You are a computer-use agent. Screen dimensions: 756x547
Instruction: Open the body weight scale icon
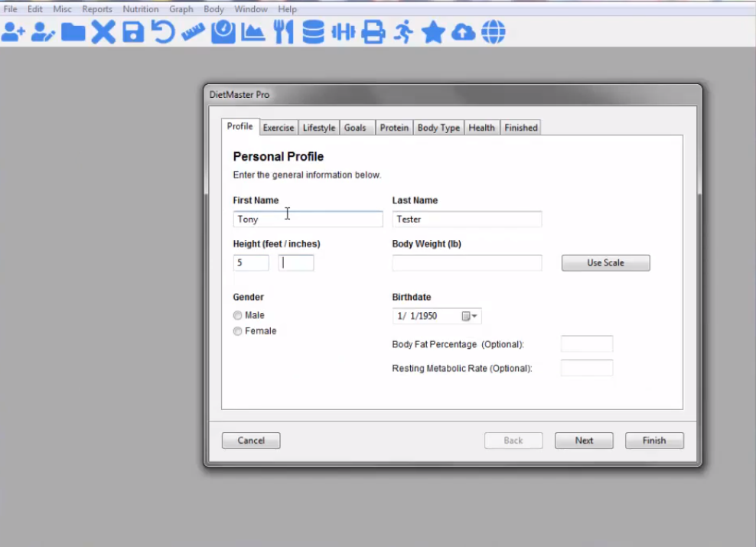[x=222, y=31]
